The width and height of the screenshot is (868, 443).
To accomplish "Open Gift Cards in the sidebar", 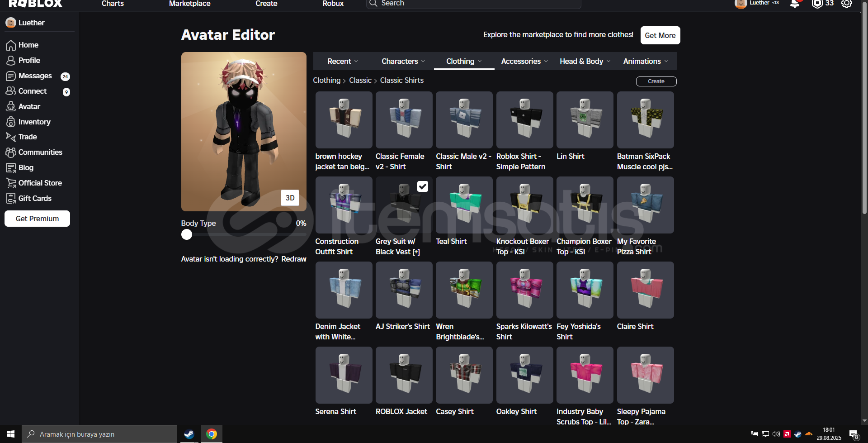I will coord(34,198).
